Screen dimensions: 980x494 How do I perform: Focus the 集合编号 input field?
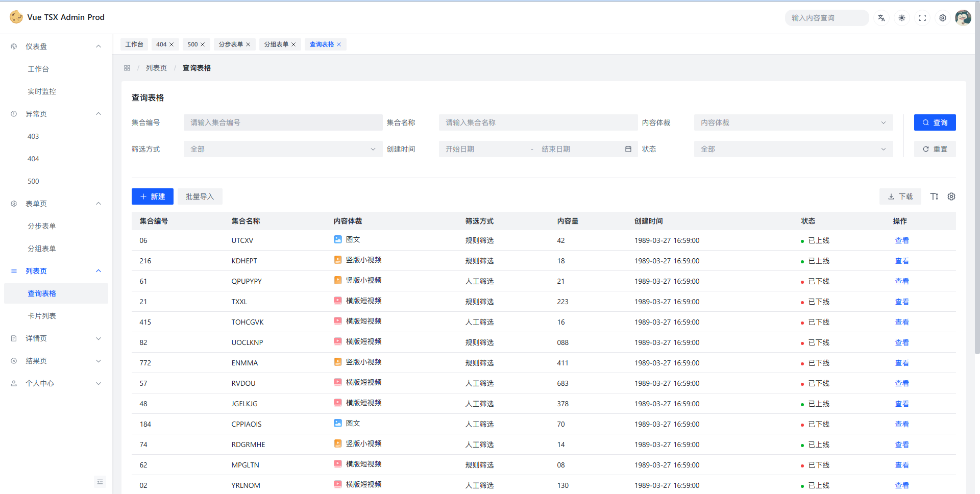pyautogui.click(x=283, y=122)
